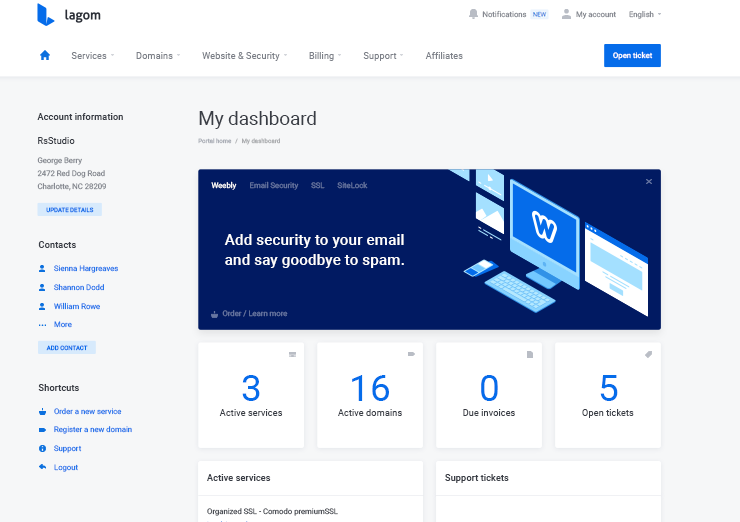
Task: Click tag icon beside Register a new domain
Action: (x=42, y=429)
